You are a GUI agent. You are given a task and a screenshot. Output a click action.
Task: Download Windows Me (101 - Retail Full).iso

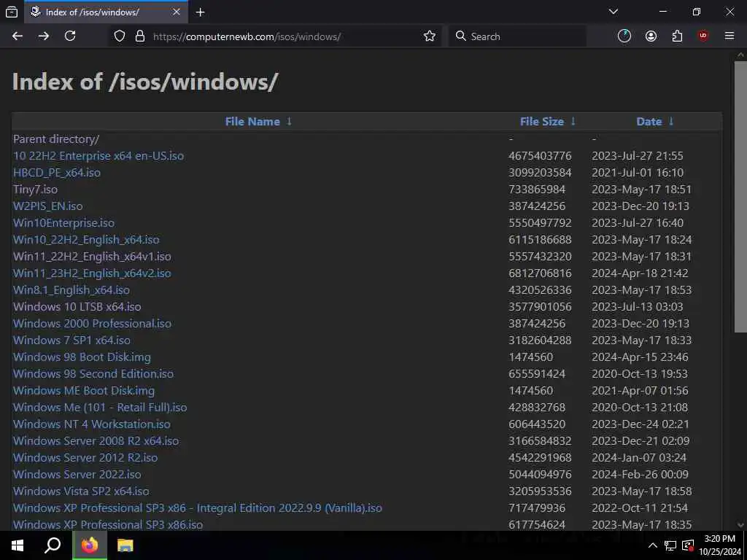pos(100,407)
